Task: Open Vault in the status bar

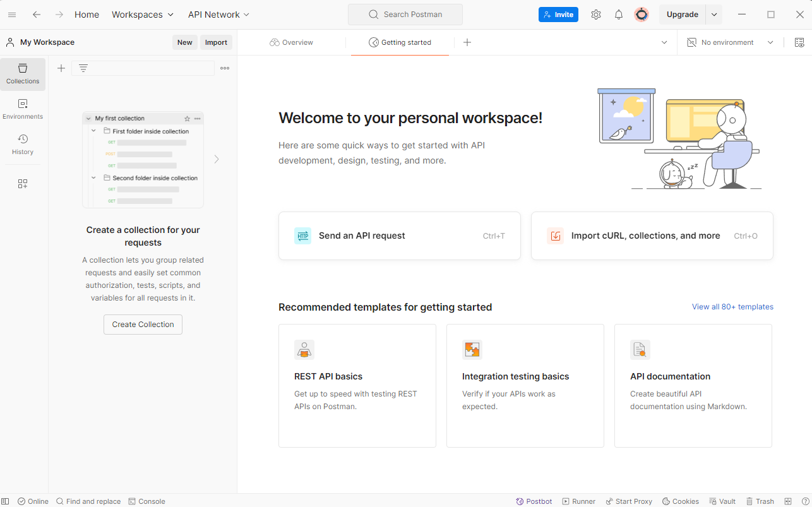Action: (x=722, y=501)
